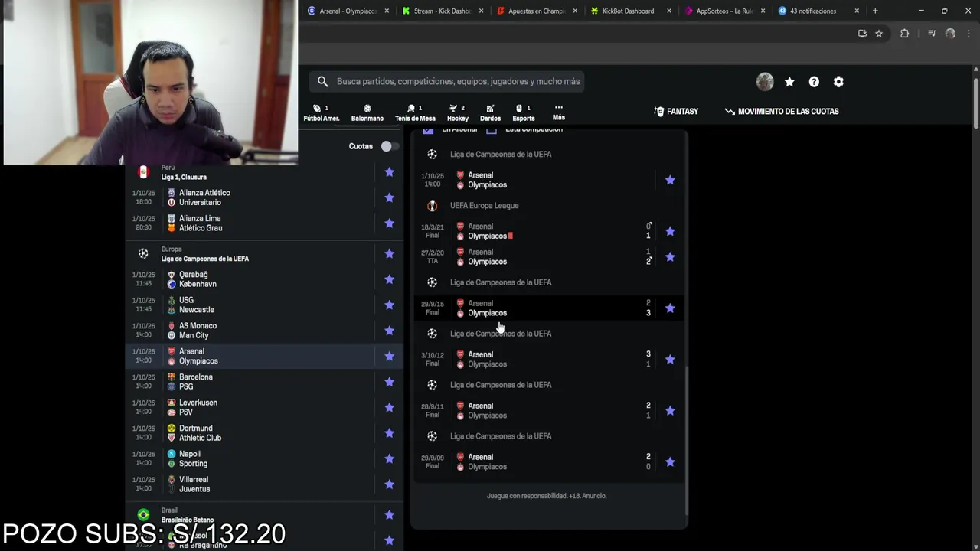Open the settings gear icon
The image size is (980, 551).
coord(838,81)
